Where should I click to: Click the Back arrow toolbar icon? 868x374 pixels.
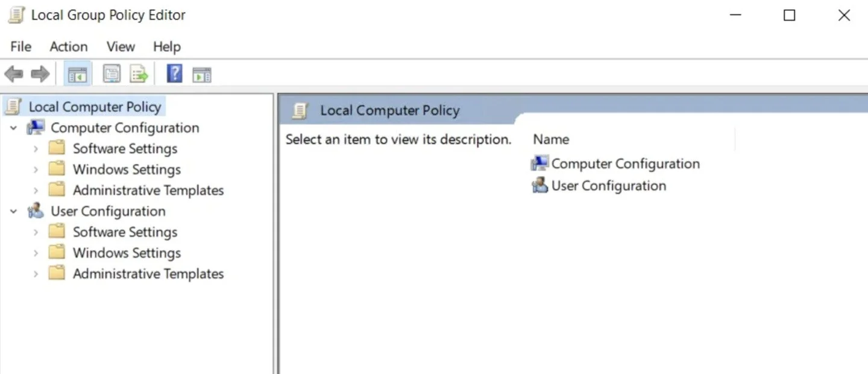[13, 74]
